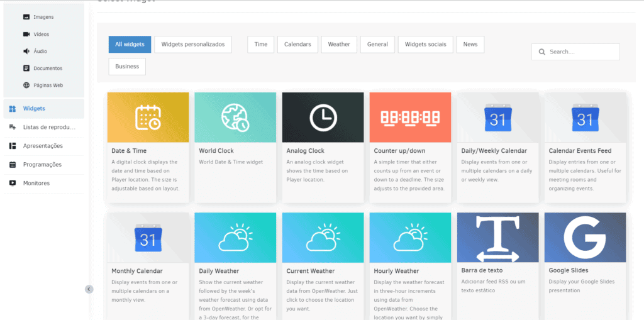Go to Apresentações label
644x320 pixels.
[43, 146]
